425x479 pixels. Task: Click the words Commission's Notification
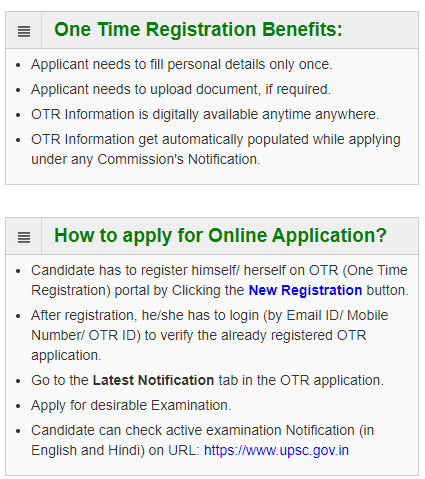click(x=179, y=159)
